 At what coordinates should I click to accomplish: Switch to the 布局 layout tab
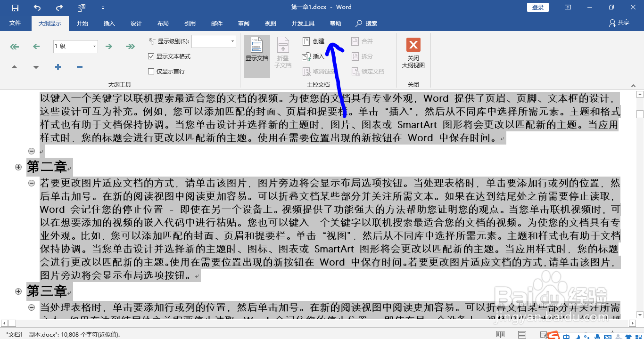click(163, 23)
